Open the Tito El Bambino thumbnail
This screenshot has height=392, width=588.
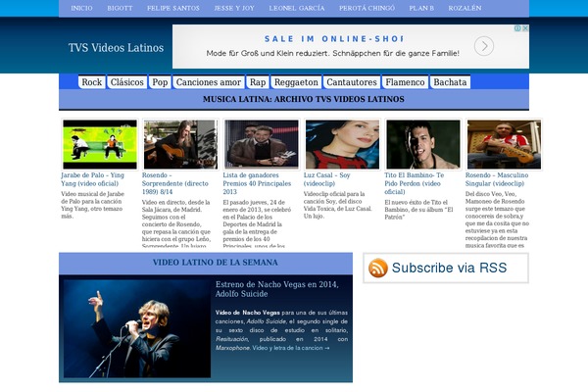point(423,144)
